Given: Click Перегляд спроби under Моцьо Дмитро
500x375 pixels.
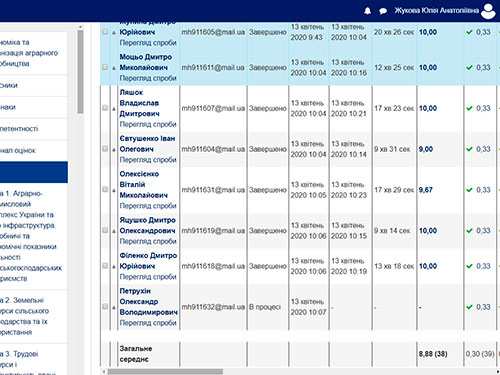Looking at the screenshot, I should point(148,78).
